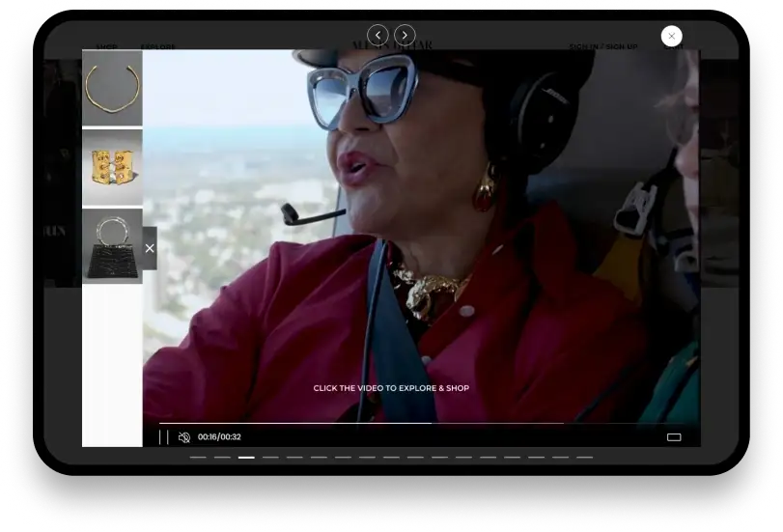Unmute the video sound

click(x=184, y=437)
